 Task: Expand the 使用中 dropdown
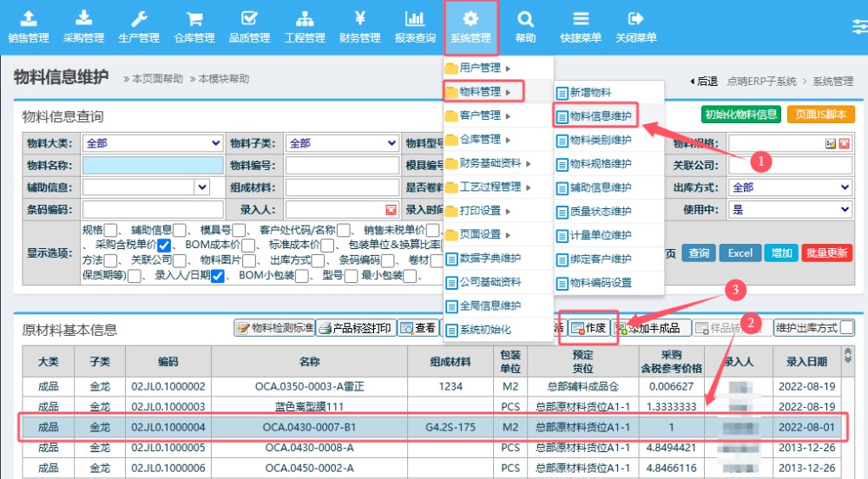click(791, 209)
